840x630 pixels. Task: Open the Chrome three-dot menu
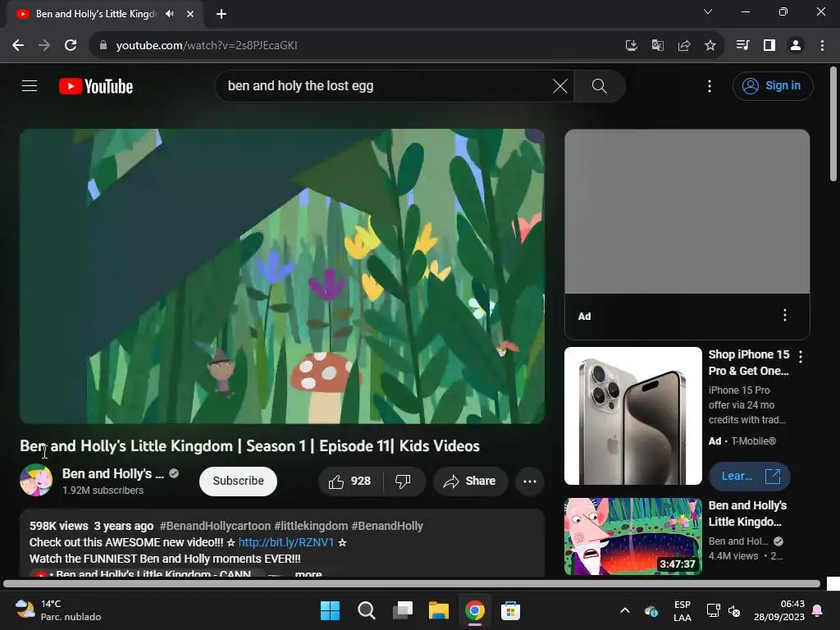[x=822, y=46]
